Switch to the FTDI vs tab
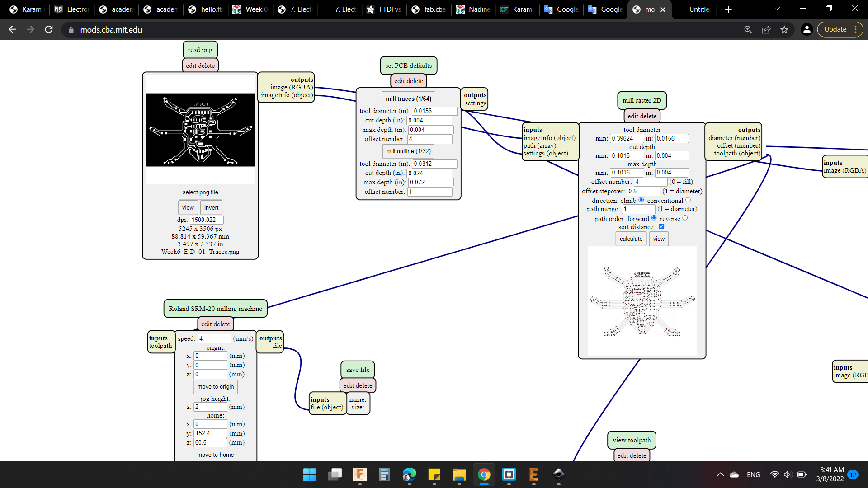Image resolution: width=868 pixels, height=488 pixels. [384, 9]
